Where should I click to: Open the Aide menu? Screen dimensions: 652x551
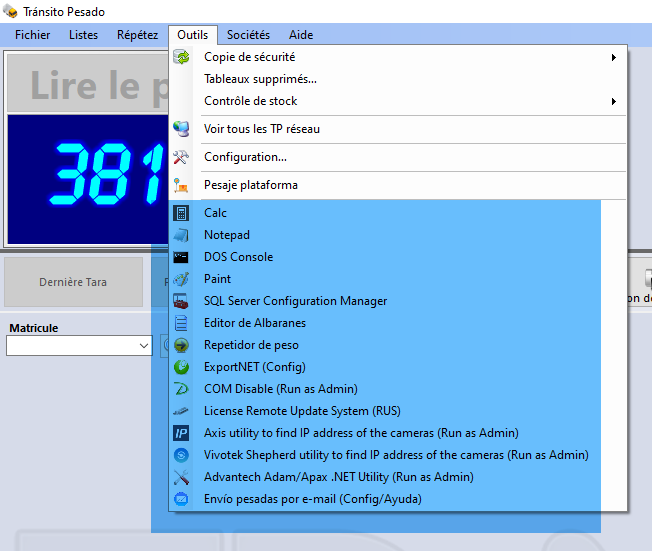[301, 35]
